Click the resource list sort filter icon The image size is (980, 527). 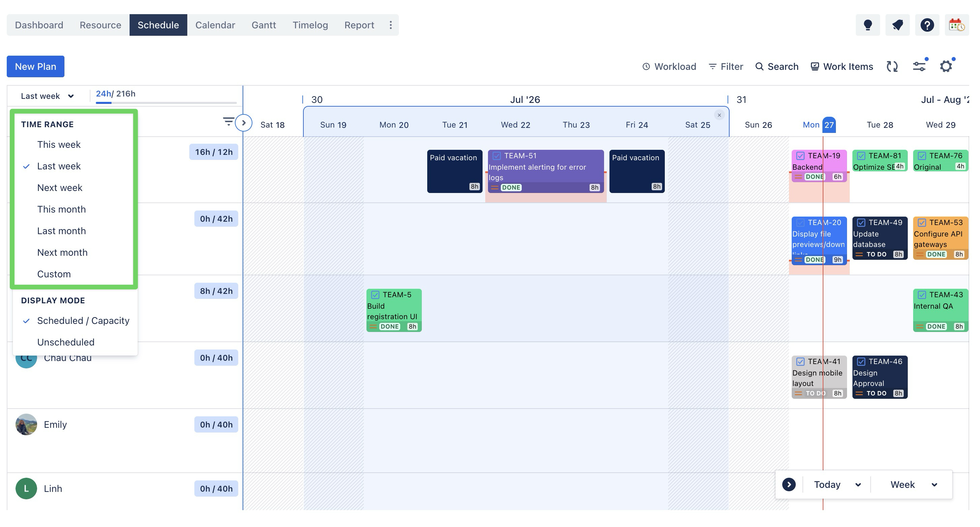pyautogui.click(x=228, y=122)
